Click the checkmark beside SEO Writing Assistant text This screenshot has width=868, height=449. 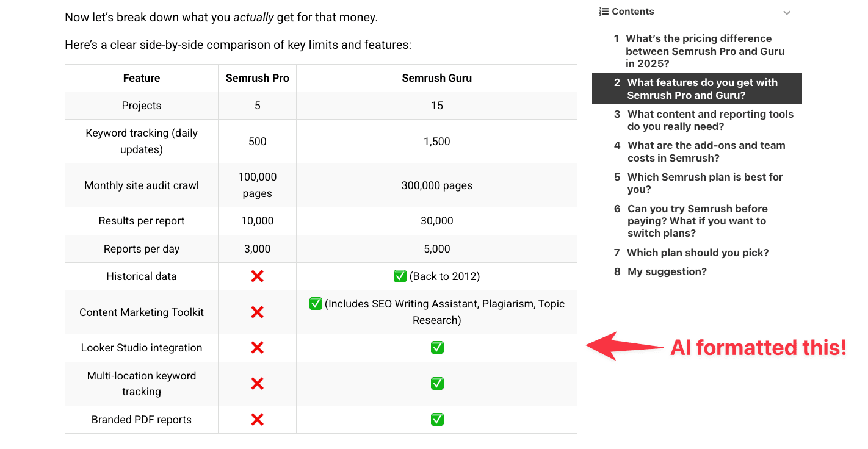(316, 303)
